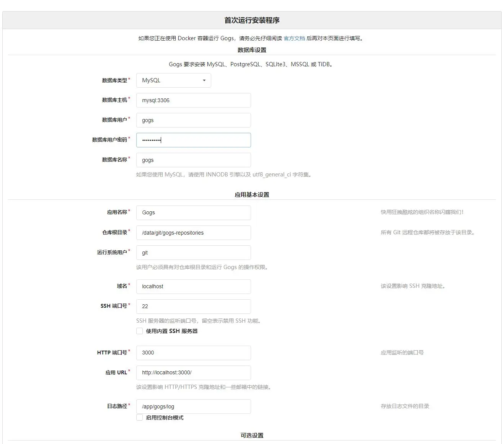The width and height of the screenshot is (504, 444).
Task: Open the 数据库类型 MySQL dropdown
Action: click(173, 80)
